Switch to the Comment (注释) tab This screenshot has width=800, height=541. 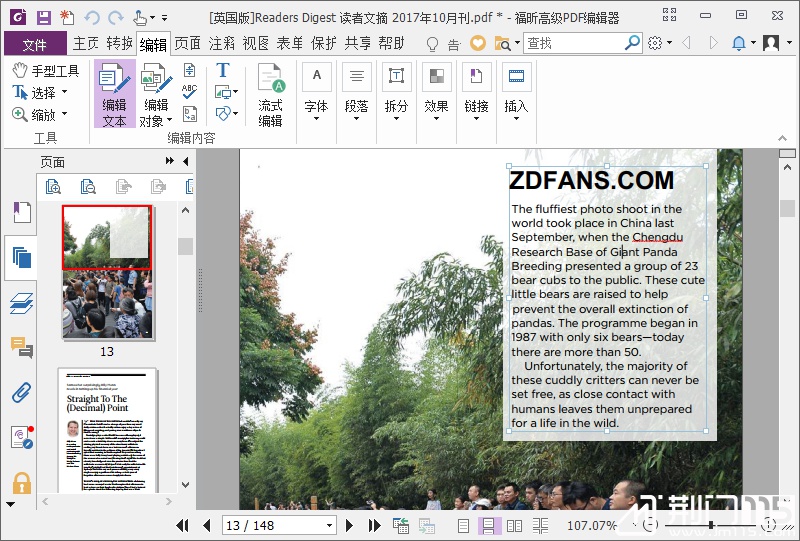click(x=221, y=43)
